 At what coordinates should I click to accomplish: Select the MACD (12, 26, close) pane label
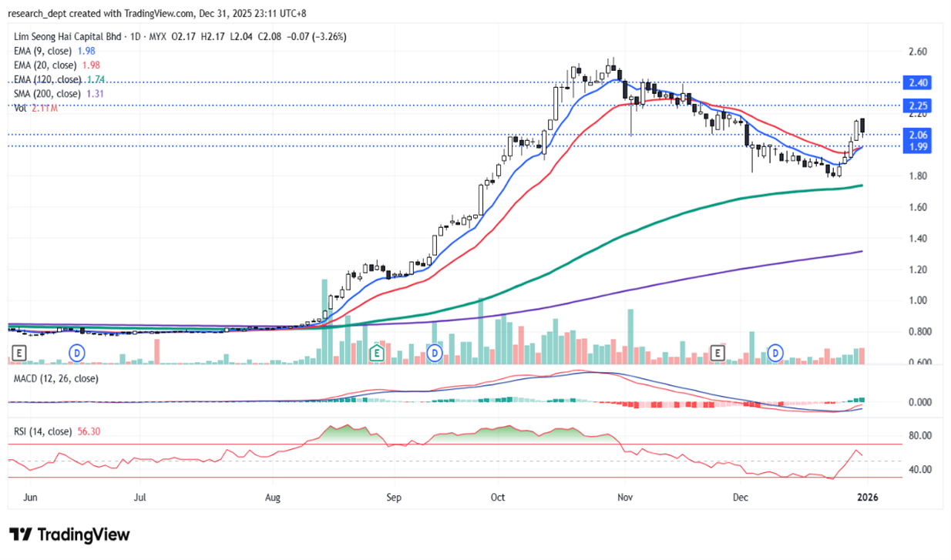56,378
